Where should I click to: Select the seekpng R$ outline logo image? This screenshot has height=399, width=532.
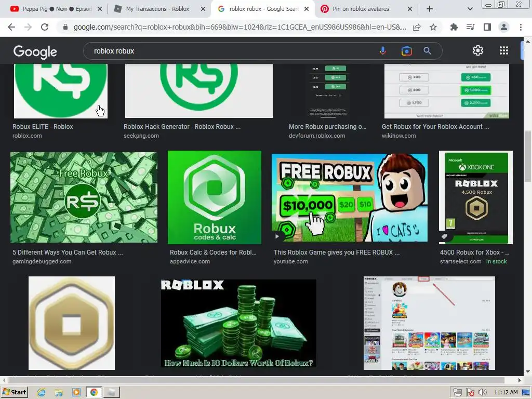199,91
